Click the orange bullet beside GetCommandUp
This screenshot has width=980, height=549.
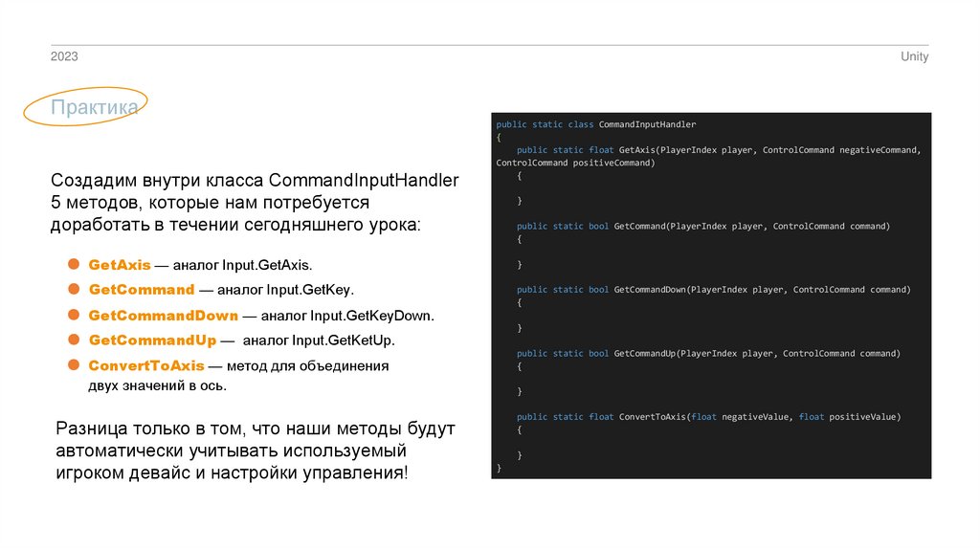tap(74, 340)
